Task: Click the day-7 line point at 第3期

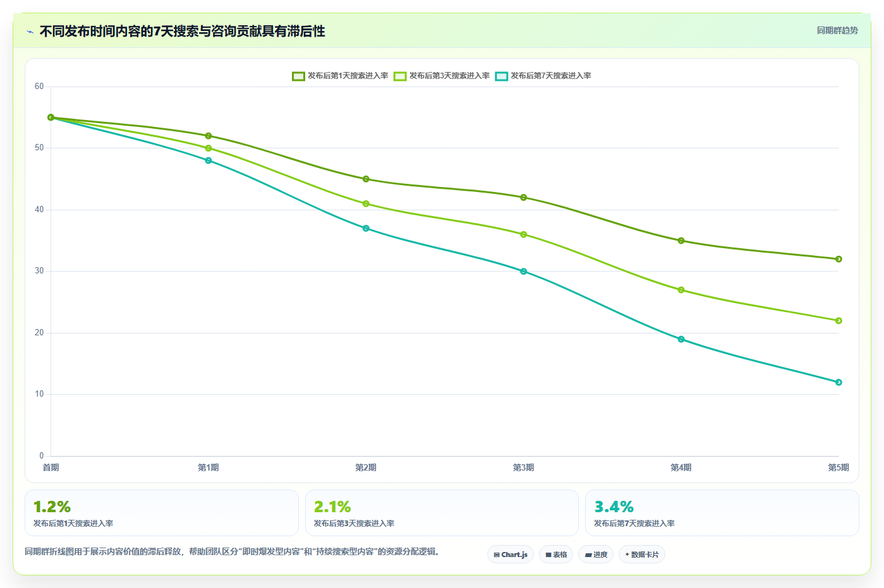Action: click(x=524, y=272)
